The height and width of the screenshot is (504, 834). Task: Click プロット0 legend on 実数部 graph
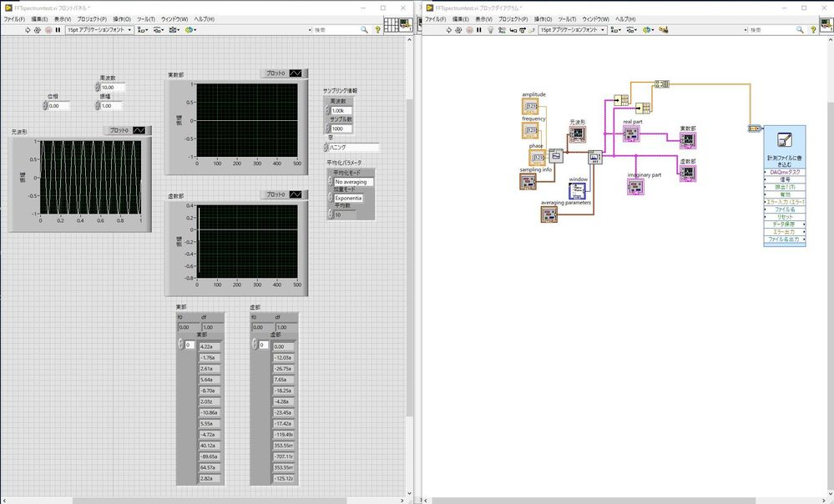(x=284, y=73)
